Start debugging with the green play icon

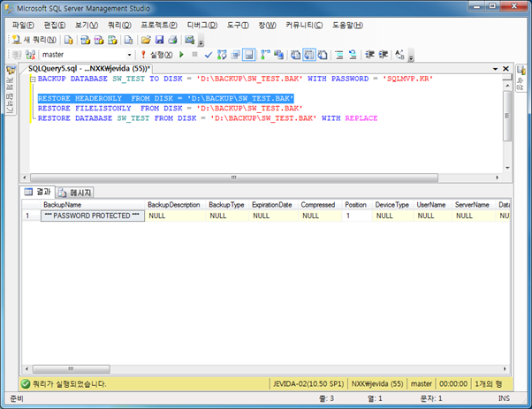point(181,55)
